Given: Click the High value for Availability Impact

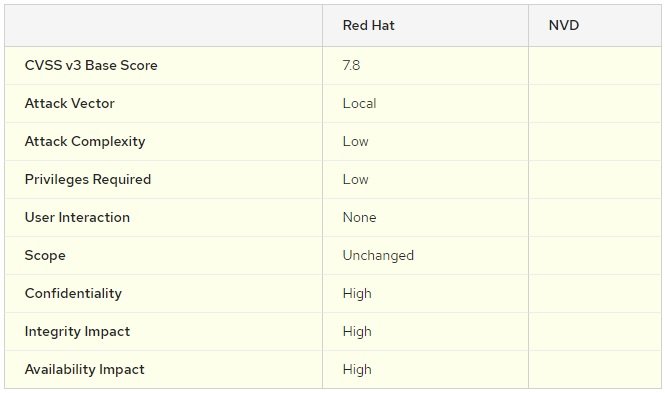Looking at the screenshot, I should [x=357, y=370].
